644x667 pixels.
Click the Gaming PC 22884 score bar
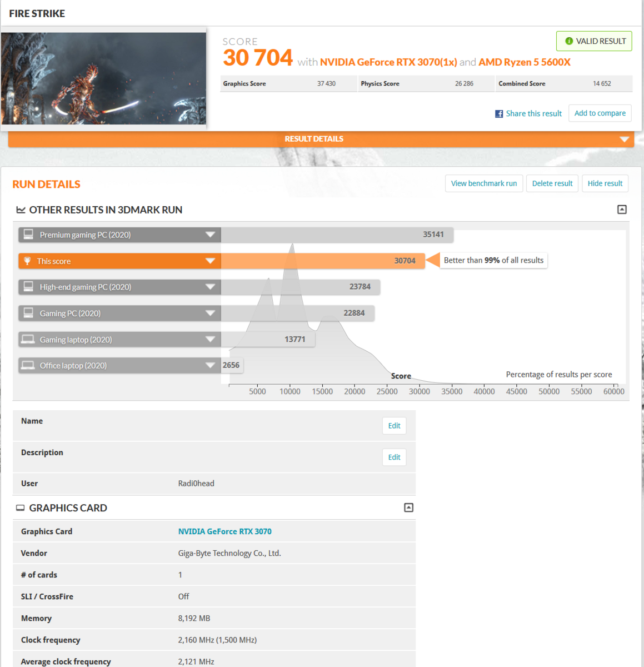click(x=297, y=313)
